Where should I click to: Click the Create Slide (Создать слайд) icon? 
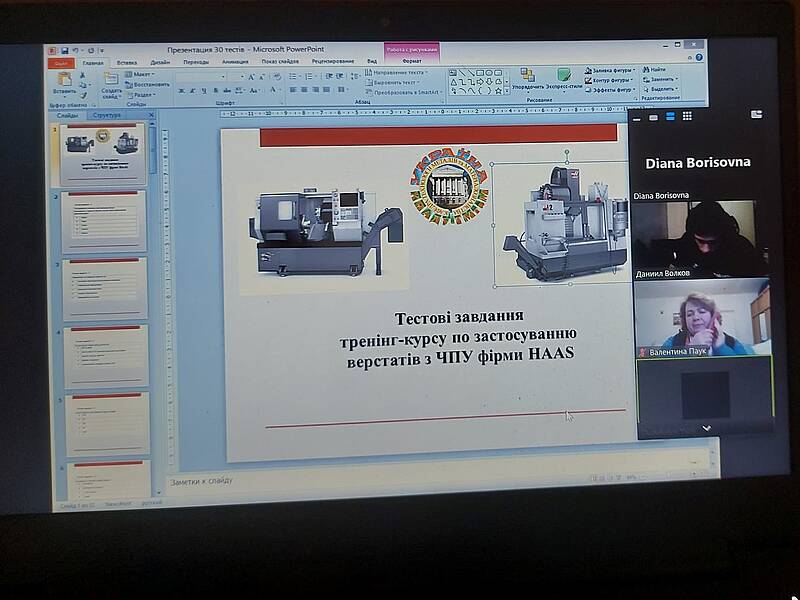[111, 81]
